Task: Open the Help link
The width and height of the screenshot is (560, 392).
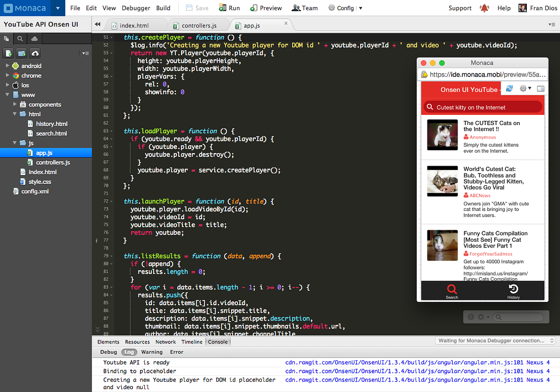Action: click(504, 8)
